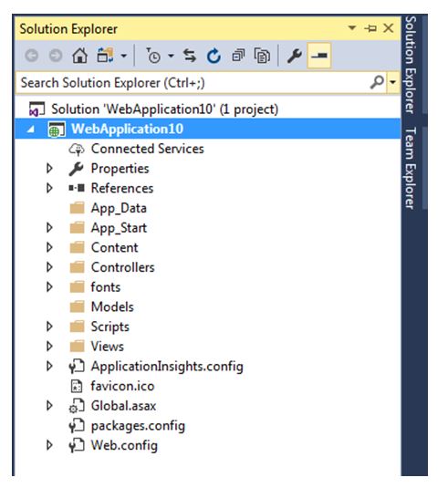The image size is (448, 488).
Task: Expand the Global.asax node
Action: [x=49, y=406]
